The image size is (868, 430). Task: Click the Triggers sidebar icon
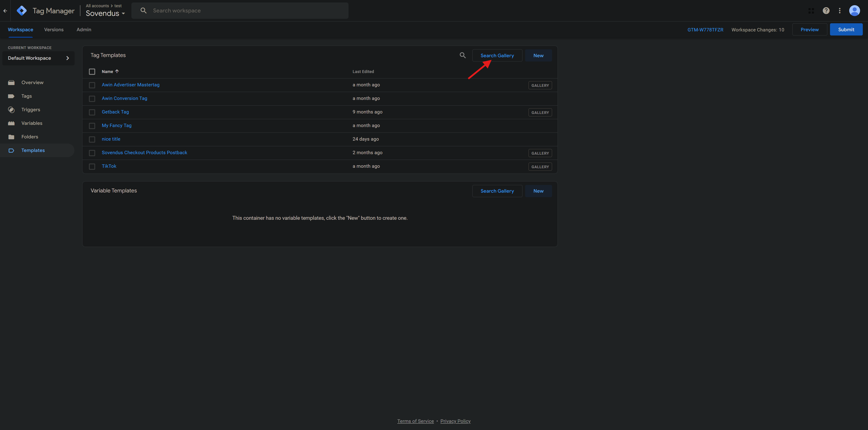12,110
